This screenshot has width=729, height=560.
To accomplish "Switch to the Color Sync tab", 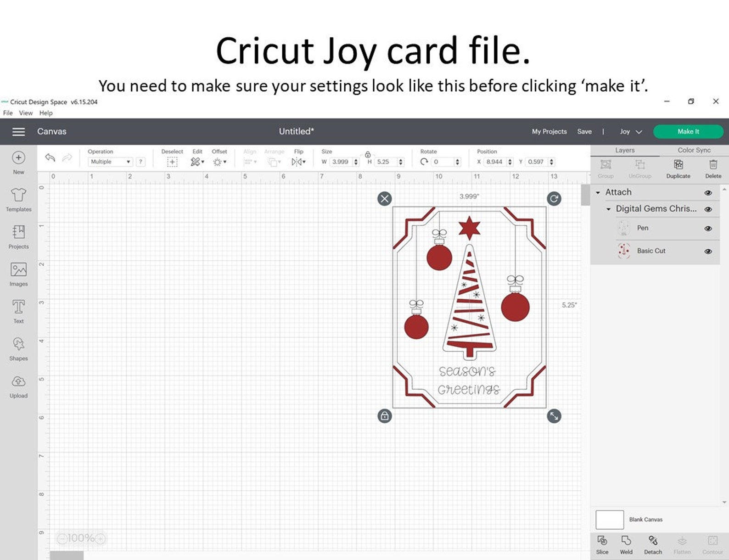I will point(694,150).
